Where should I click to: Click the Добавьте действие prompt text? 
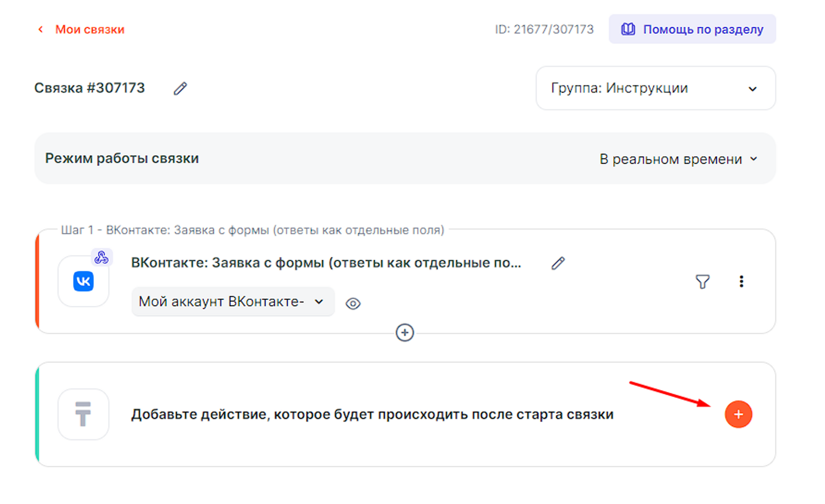pos(372,414)
